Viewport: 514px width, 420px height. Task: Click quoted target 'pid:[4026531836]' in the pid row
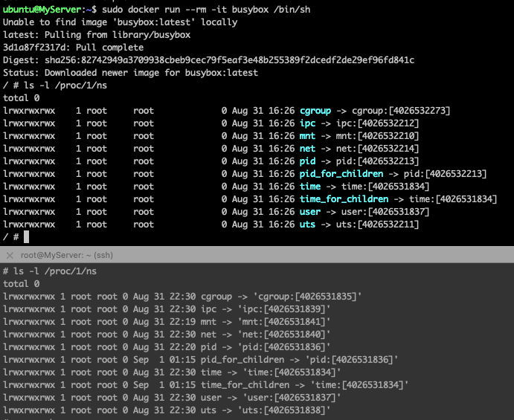(x=283, y=347)
